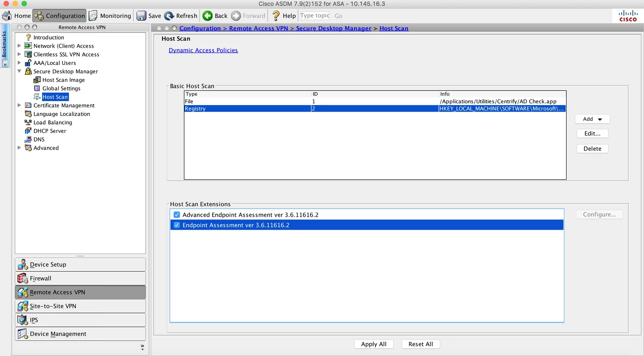Click the Secure Desktop Manager lock icon
Viewport: 644px width, 356px height.
click(x=28, y=71)
